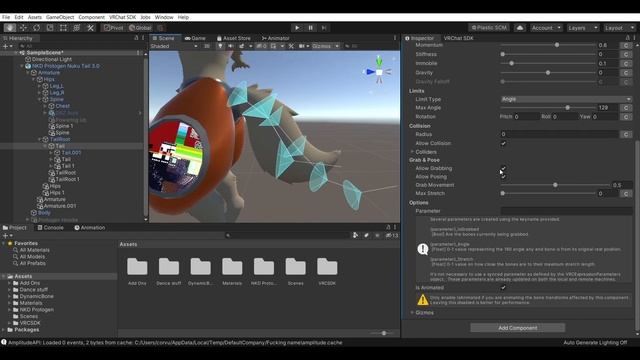Collapse the Hips tree item
This screenshot has width=640, height=360.
coord(34,79)
